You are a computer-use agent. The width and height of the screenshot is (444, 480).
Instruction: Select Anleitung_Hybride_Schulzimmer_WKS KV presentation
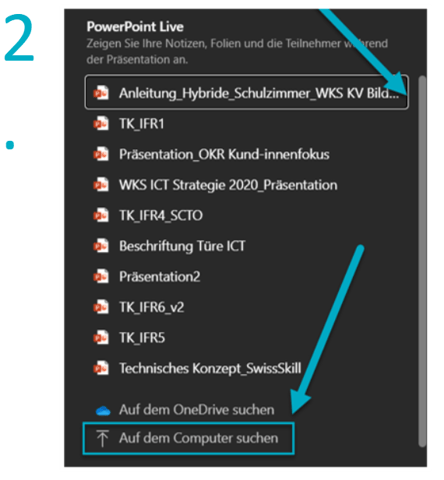click(x=247, y=93)
